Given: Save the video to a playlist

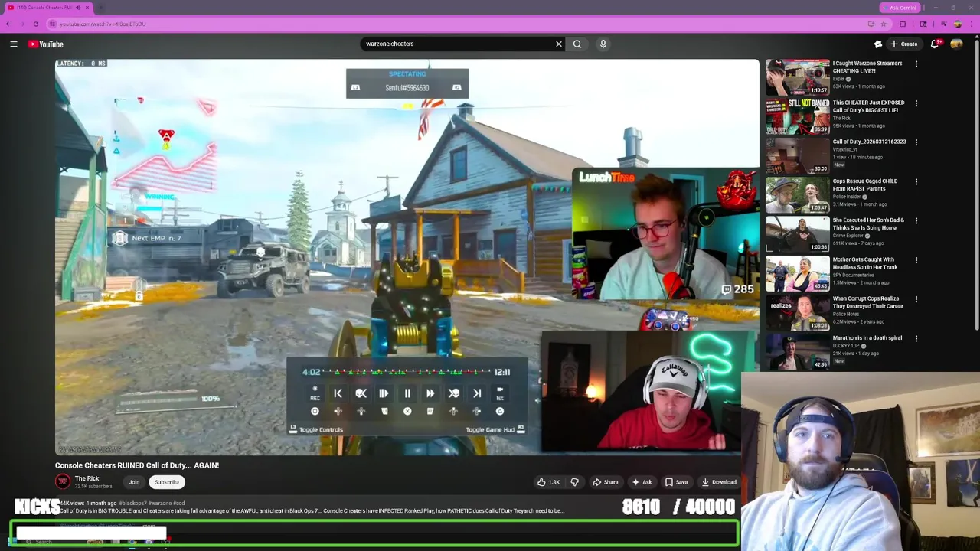Looking at the screenshot, I should point(676,482).
